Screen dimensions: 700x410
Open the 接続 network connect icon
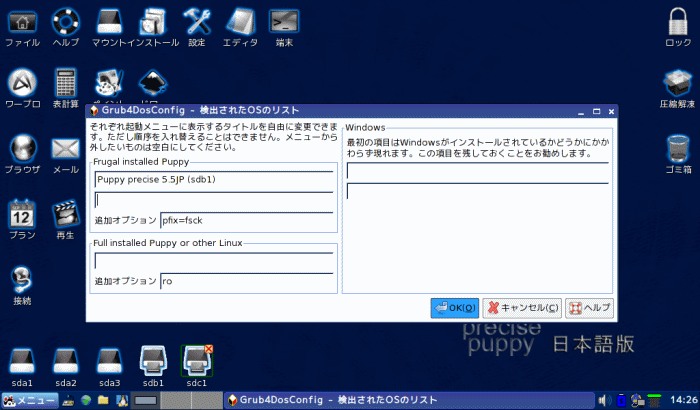coord(22,280)
